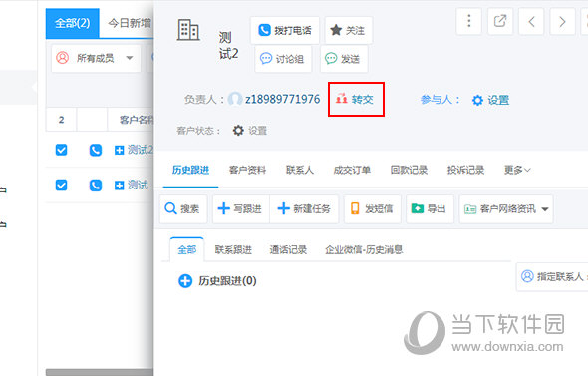
Task: Click the owner name z18989771976
Action: [283, 99]
